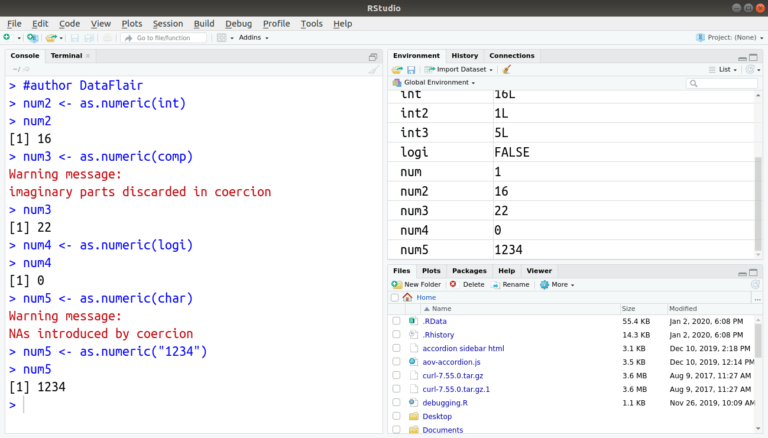
Task: Click the load workspace icon in Environment
Action: click(x=397, y=70)
